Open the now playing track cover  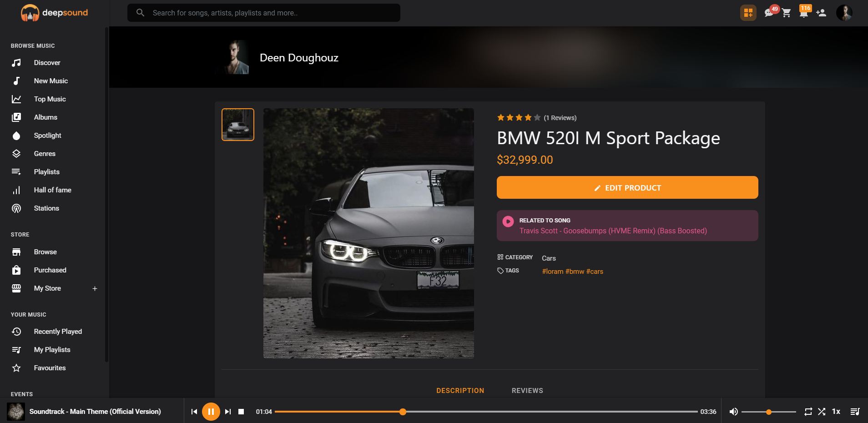16,412
